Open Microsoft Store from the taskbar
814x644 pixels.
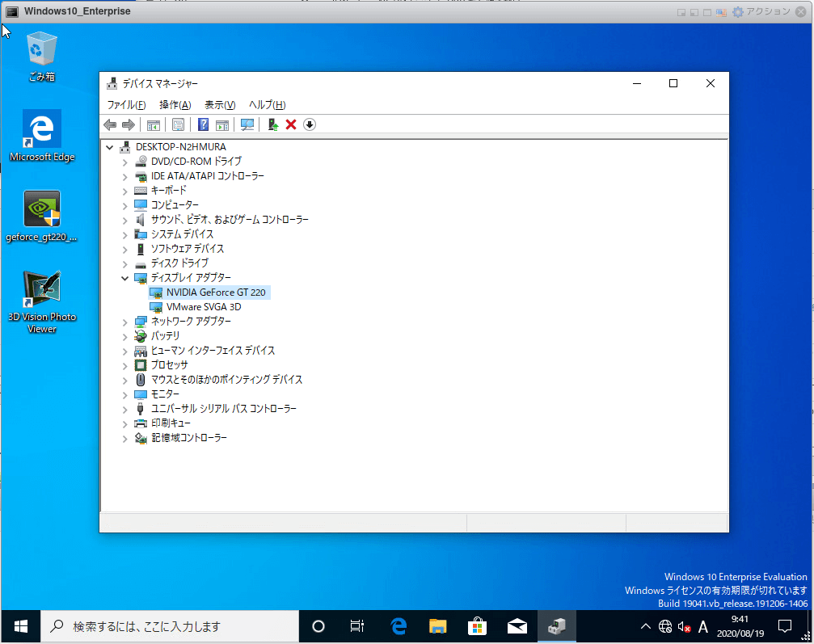click(x=477, y=626)
